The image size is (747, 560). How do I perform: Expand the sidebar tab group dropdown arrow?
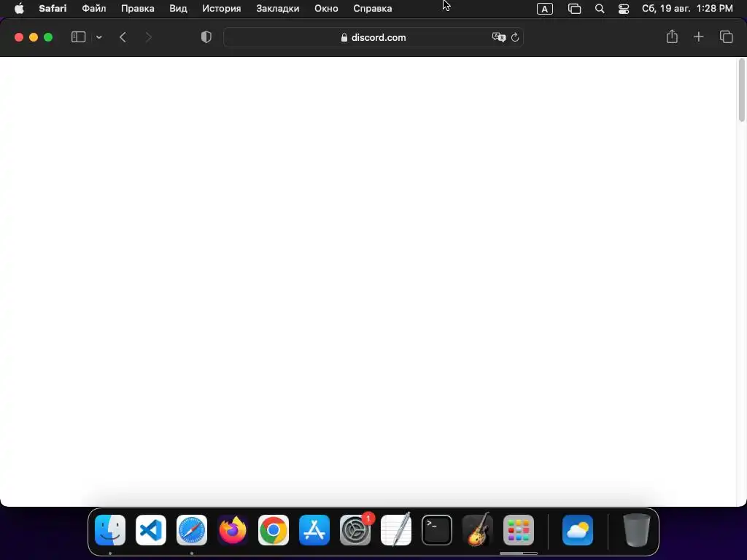click(98, 37)
